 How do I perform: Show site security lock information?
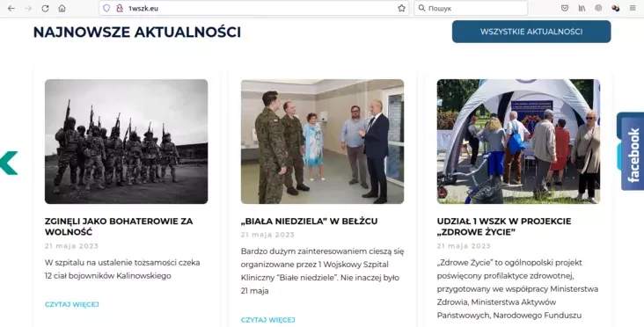(x=120, y=8)
